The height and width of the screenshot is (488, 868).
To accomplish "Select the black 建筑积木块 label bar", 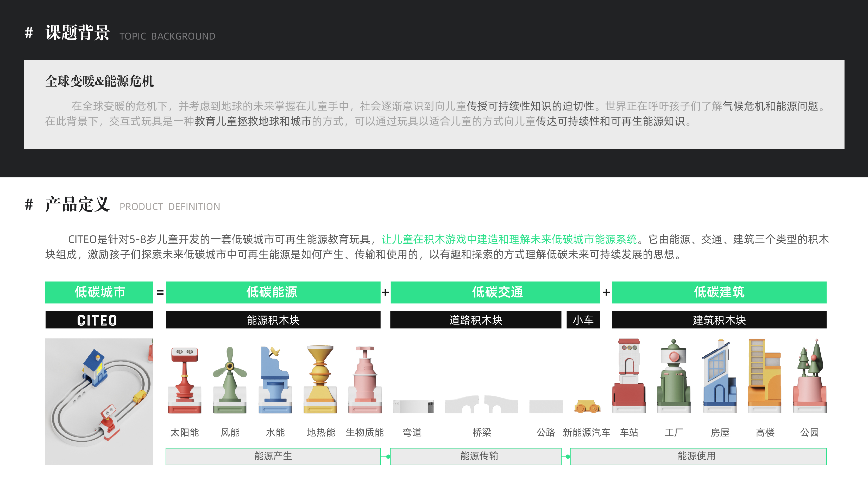I will (719, 320).
